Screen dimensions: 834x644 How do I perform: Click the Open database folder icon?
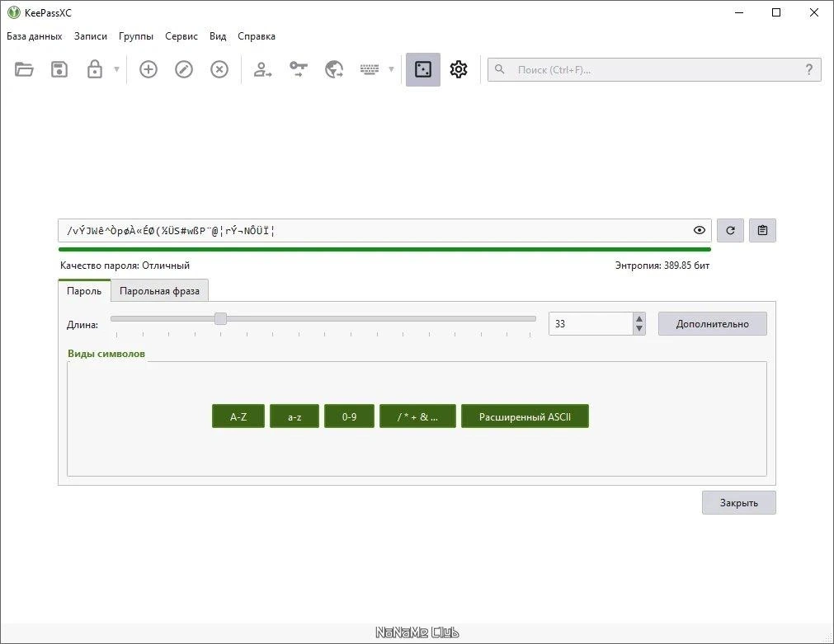click(24, 69)
